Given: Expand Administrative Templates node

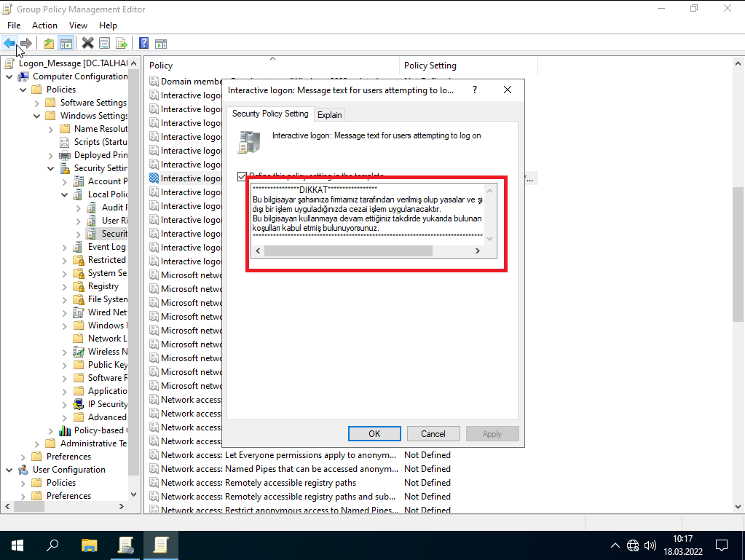Looking at the screenshot, I should (x=37, y=443).
